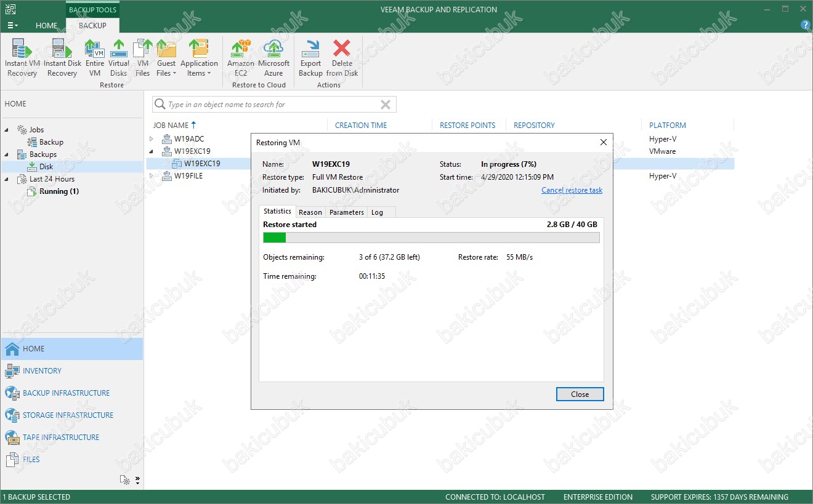Screen dimensions: 813x504
Task: Click the restore progress bar
Action: point(431,238)
